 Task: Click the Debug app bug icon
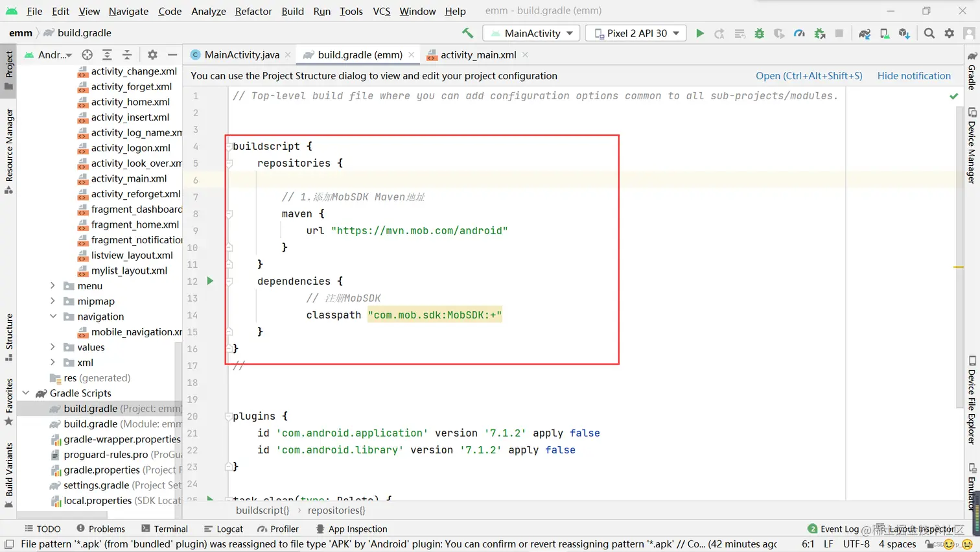tap(760, 33)
